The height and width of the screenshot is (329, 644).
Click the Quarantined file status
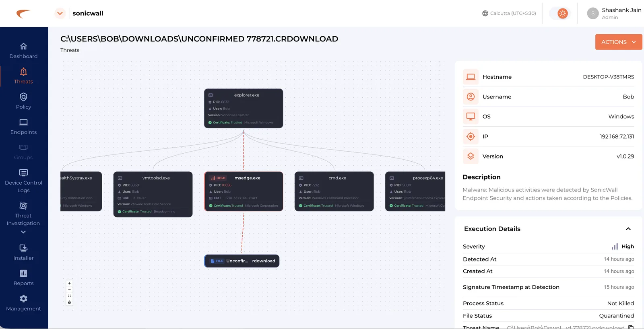[x=617, y=316]
